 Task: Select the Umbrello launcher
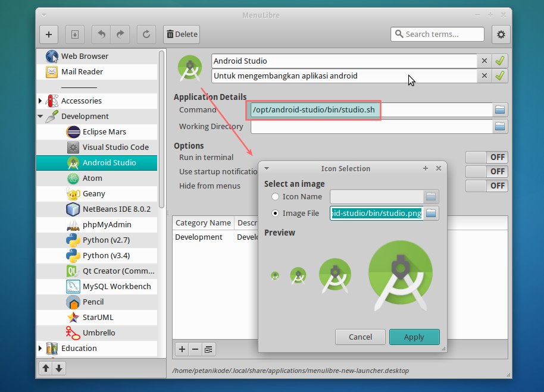pyautogui.click(x=97, y=333)
